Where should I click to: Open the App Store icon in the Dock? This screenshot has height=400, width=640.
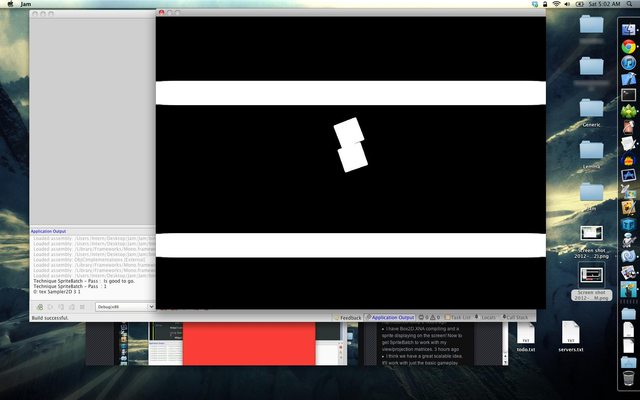coord(629,176)
